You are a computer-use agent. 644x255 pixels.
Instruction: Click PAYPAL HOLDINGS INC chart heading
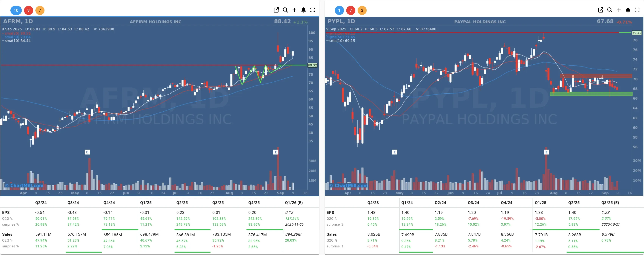[480, 22]
